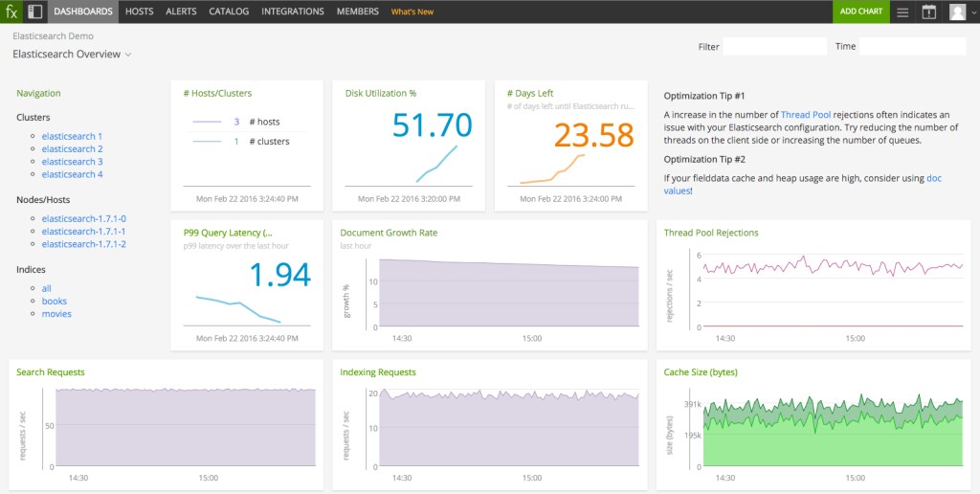Screen dimensions: 980x494
Task: Click the SignalFx logo icon
Action: click(x=11, y=11)
